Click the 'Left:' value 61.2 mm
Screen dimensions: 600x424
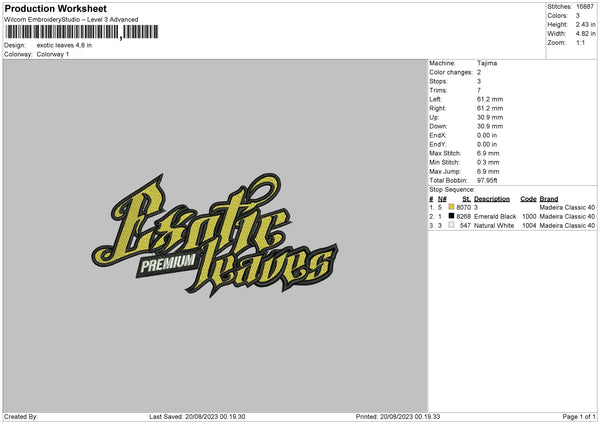(x=490, y=99)
